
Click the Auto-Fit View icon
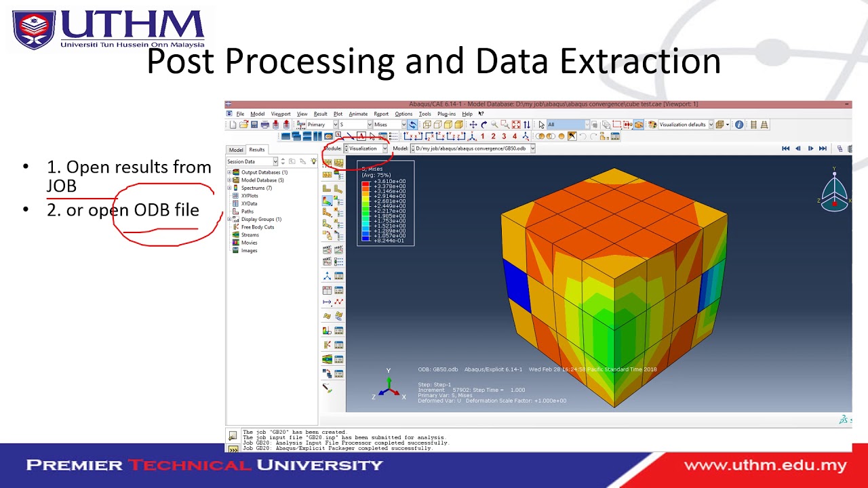(x=516, y=125)
